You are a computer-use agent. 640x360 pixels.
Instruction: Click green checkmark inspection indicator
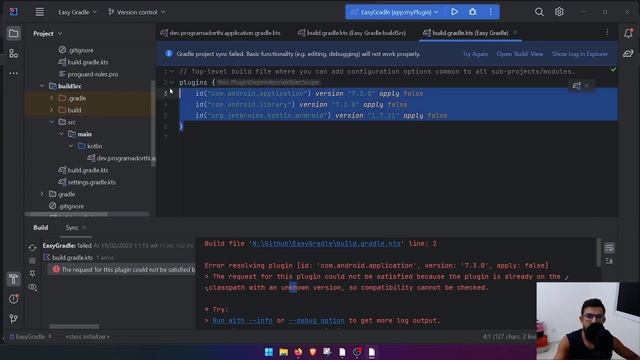(x=613, y=70)
